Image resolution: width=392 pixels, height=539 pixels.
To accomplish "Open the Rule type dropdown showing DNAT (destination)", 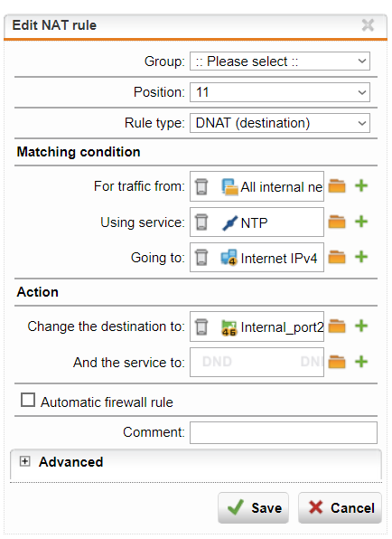I will [x=280, y=123].
